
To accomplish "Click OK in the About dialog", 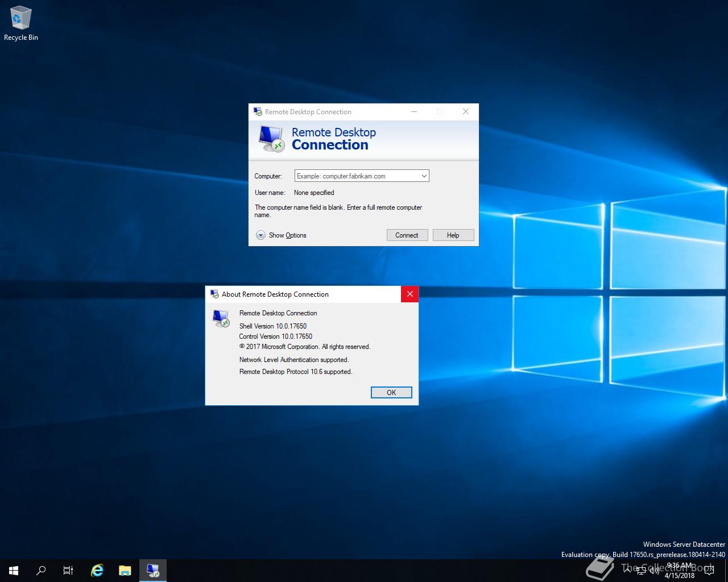I will 391,393.
